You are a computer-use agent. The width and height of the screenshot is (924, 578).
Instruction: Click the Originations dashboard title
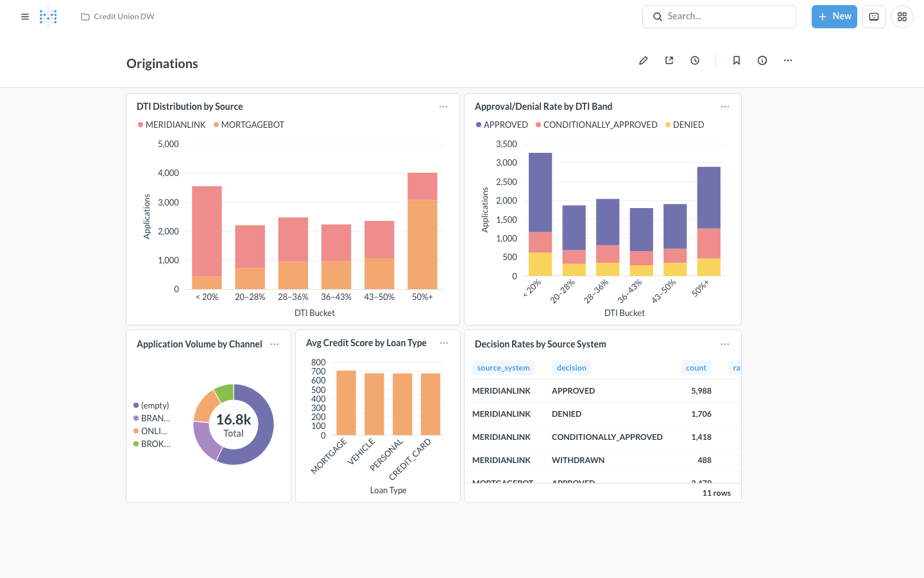click(162, 64)
